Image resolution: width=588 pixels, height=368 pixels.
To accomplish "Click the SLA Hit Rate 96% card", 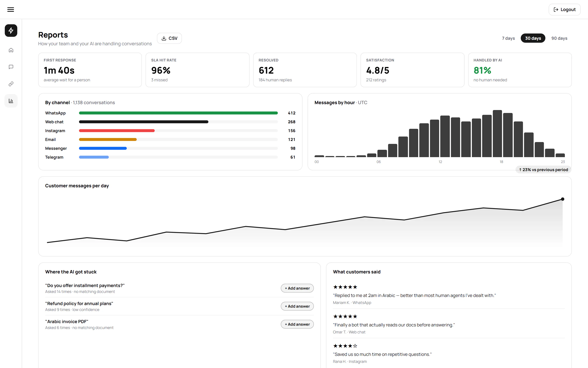I will tap(197, 70).
